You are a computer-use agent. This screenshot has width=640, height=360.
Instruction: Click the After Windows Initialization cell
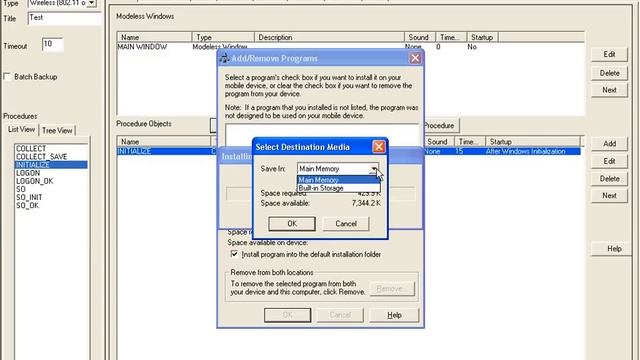[x=525, y=151]
